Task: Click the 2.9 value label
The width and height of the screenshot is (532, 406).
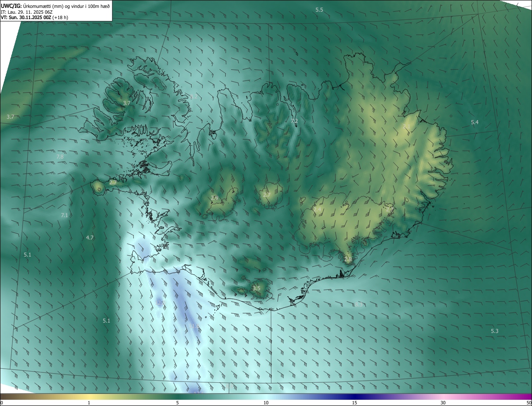Action: point(214,198)
